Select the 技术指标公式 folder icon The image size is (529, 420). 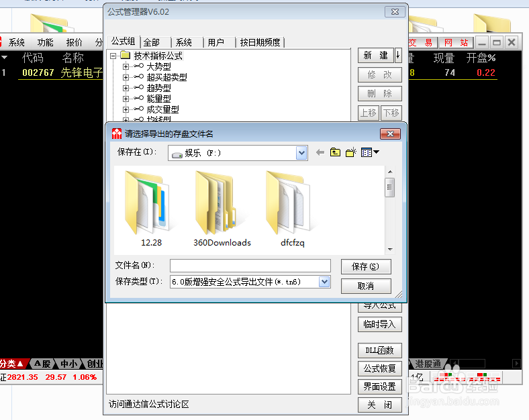click(125, 55)
